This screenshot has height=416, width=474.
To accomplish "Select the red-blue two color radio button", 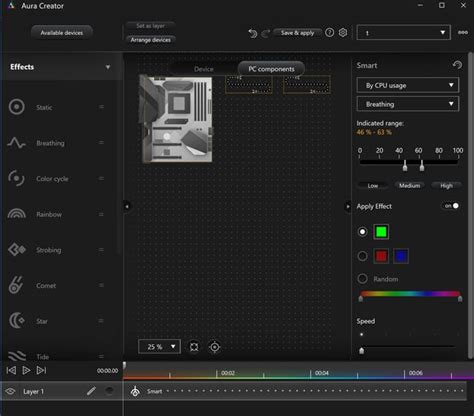I will pyautogui.click(x=362, y=256).
